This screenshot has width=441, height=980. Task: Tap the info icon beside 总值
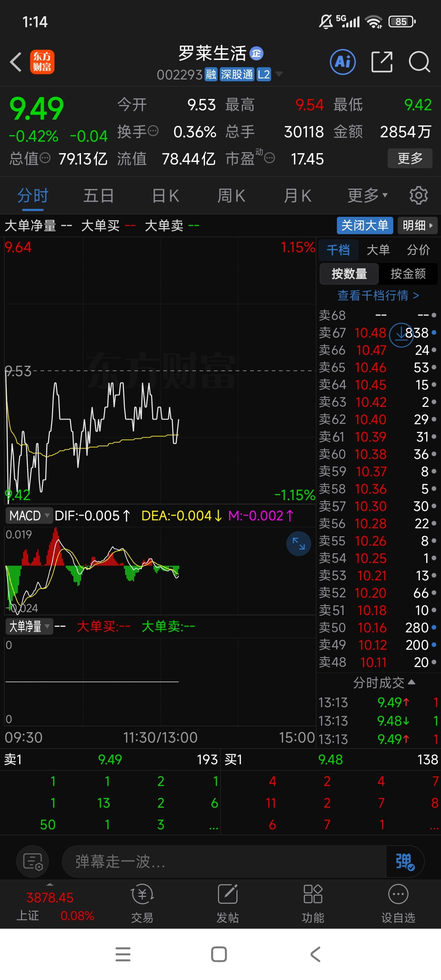click(45, 158)
